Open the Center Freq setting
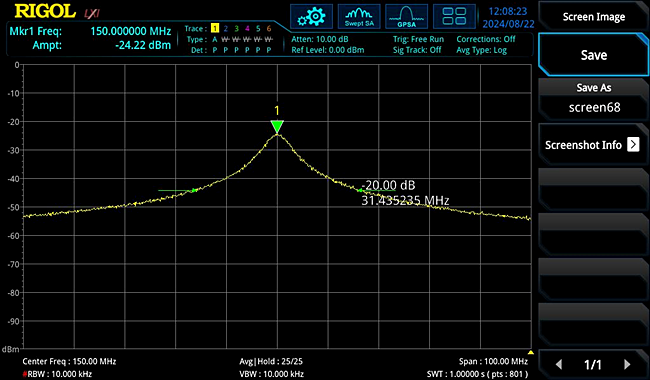Screen dimensions: 650x380 (x=69, y=361)
